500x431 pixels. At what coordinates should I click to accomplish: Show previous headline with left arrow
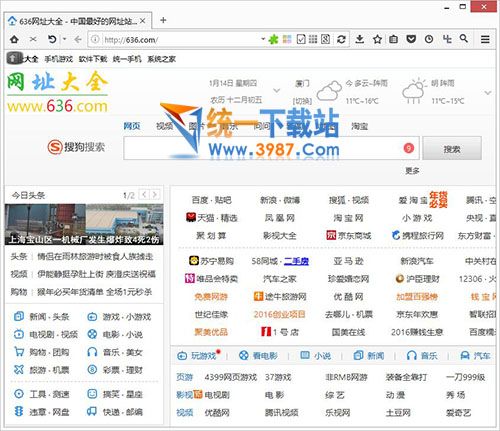point(144,194)
